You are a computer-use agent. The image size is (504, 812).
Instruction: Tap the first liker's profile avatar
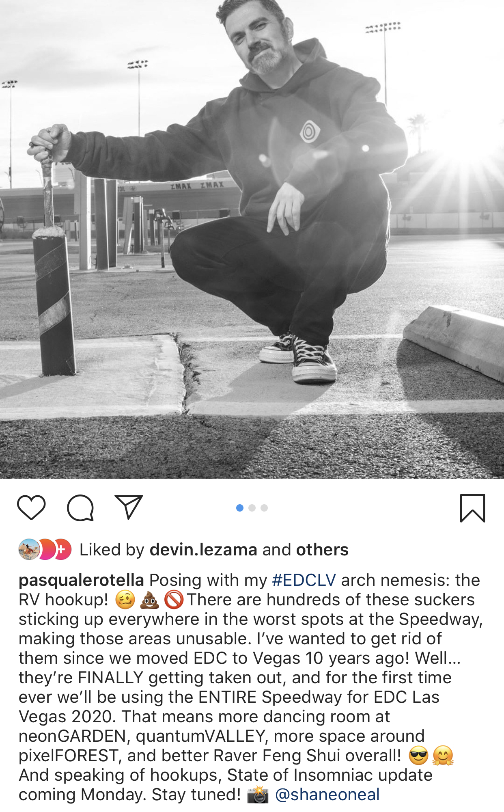pos(29,550)
